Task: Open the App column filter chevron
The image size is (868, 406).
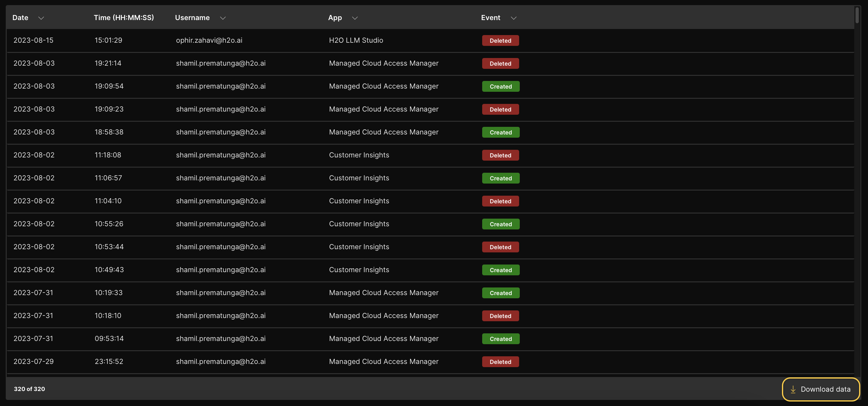Action: click(x=355, y=18)
